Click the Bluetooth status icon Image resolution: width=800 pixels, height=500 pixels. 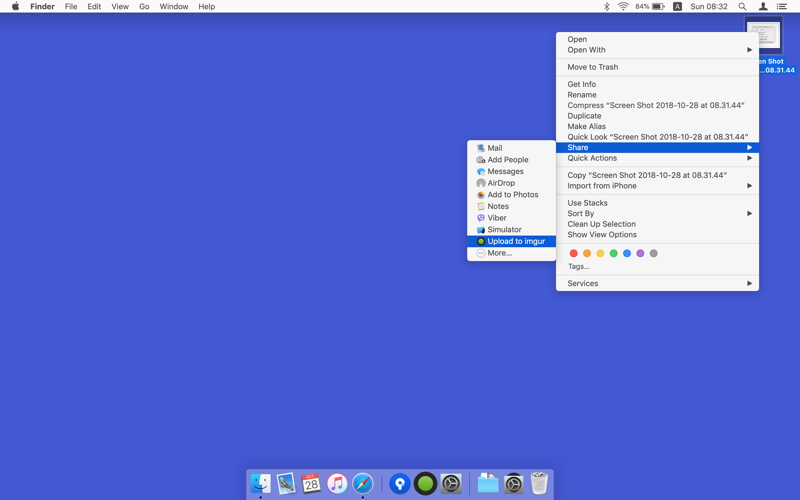606,7
